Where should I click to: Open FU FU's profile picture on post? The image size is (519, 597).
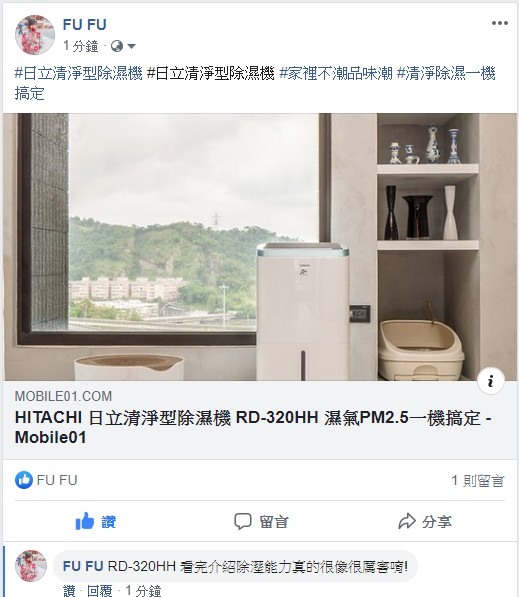(35, 35)
